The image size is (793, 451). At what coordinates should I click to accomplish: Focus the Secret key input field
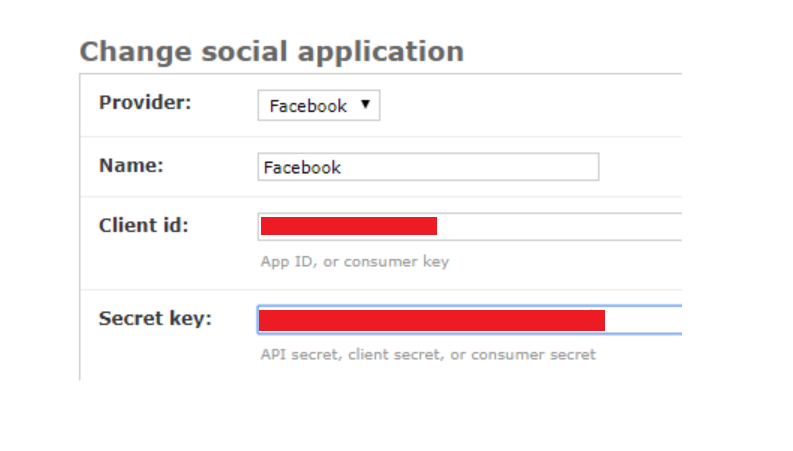tap(470, 320)
